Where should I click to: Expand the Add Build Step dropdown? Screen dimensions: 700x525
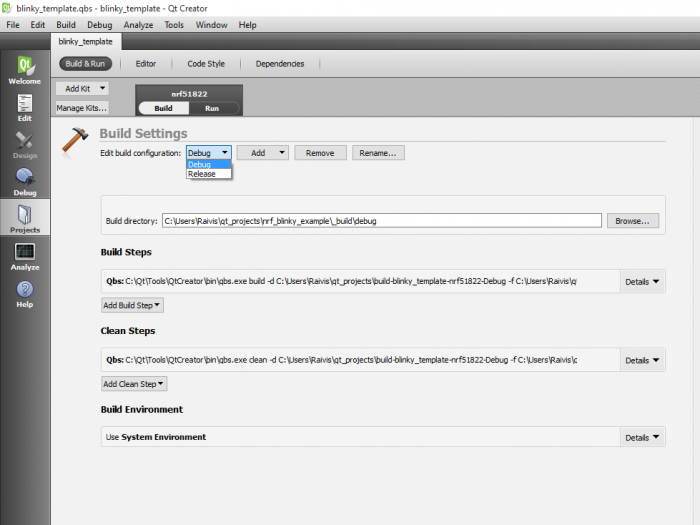132,305
